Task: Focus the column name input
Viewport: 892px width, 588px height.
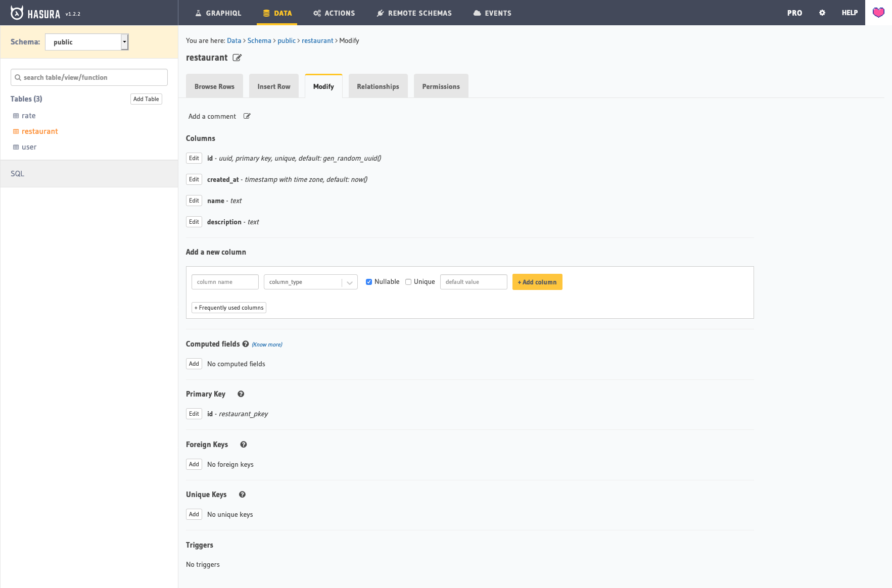Action: tap(225, 282)
